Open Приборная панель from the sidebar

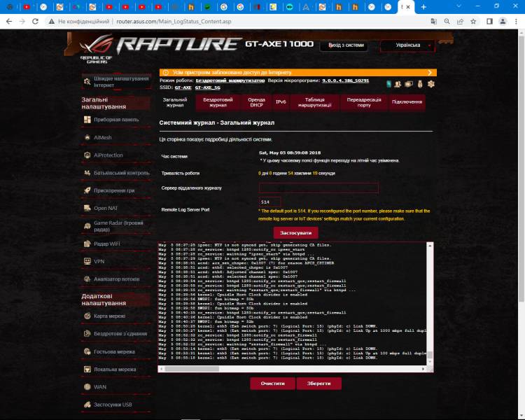click(115, 120)
